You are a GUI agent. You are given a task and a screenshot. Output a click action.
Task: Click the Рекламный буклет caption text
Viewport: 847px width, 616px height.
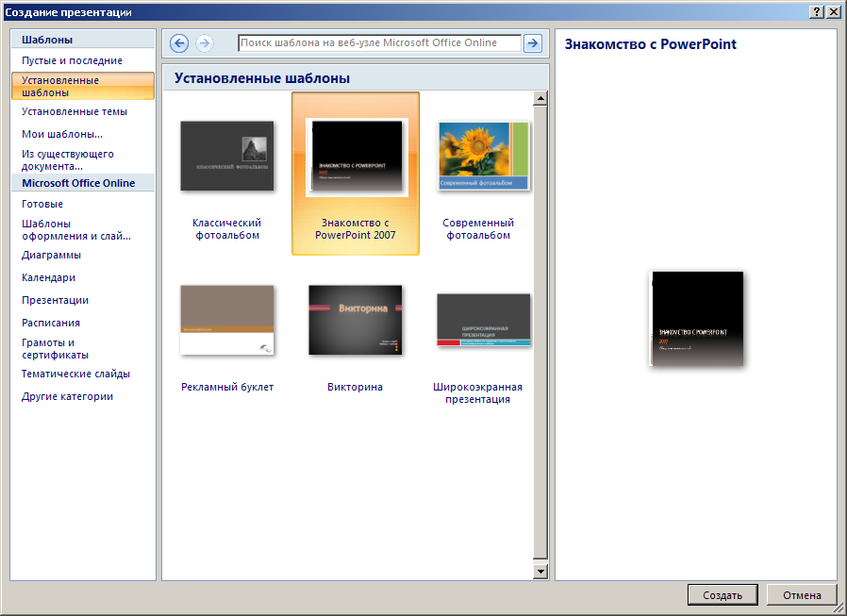tap(227, 387)
